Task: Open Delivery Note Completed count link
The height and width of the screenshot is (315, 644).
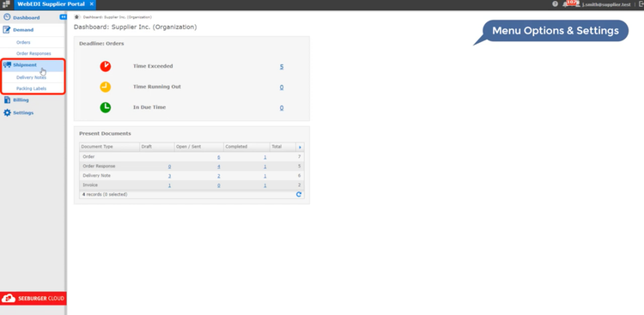Action: 265,176
